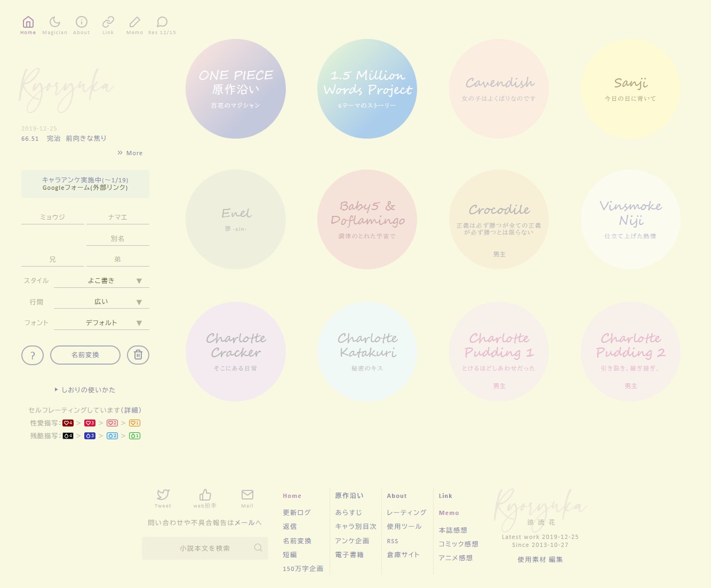Click footer 原作沿い heading
The width and height of the screenshot is (711, 588).
point(349,496)
